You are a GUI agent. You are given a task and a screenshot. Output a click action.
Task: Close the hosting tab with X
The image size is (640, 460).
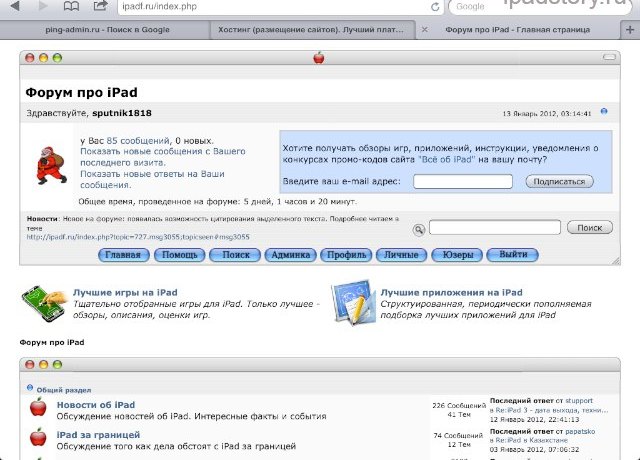point(424,29)
